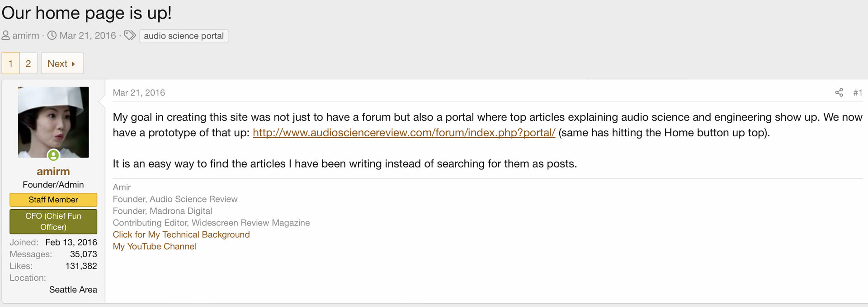This screenshot has width=868, height=307.
Task: Go to page 2 of the thread
Action: pos(28,63)
